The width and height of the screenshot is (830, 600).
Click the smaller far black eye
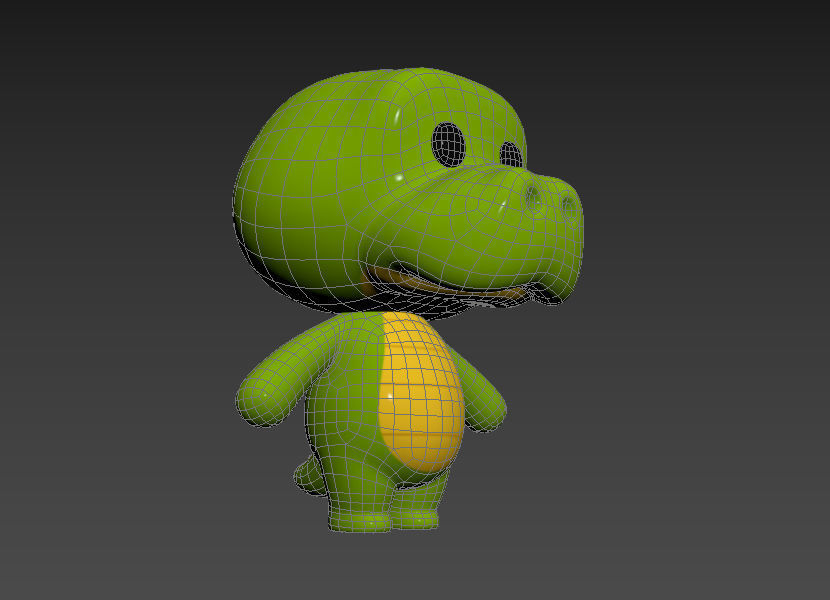511,154
